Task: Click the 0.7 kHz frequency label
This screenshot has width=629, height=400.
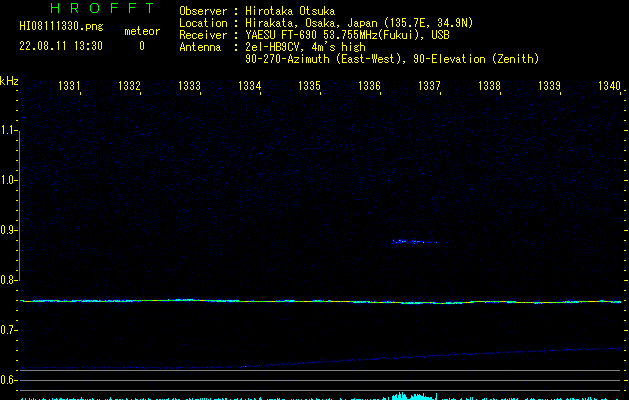Action: [8, 330]
